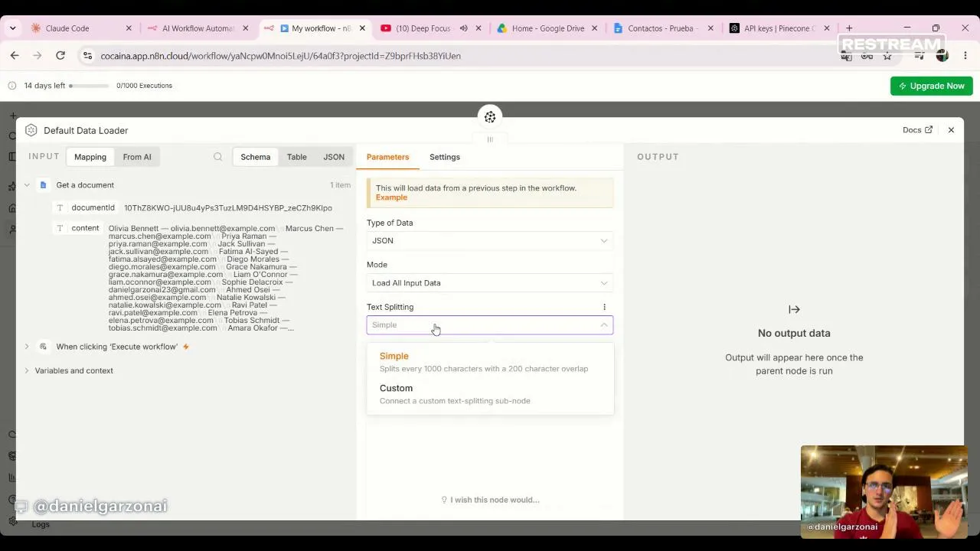The image size is (980, 551).
Task: Switch to the Settings tab
Action: click(x=445, y=157)
